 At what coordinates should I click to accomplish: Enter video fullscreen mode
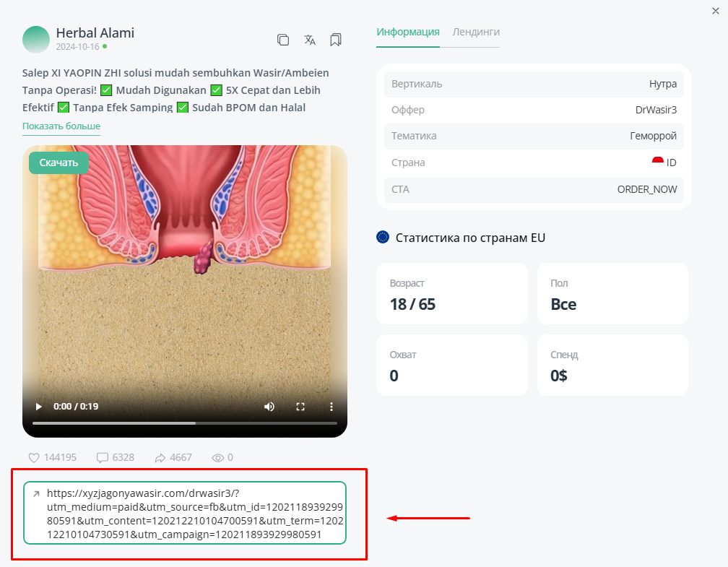[300, 407]
